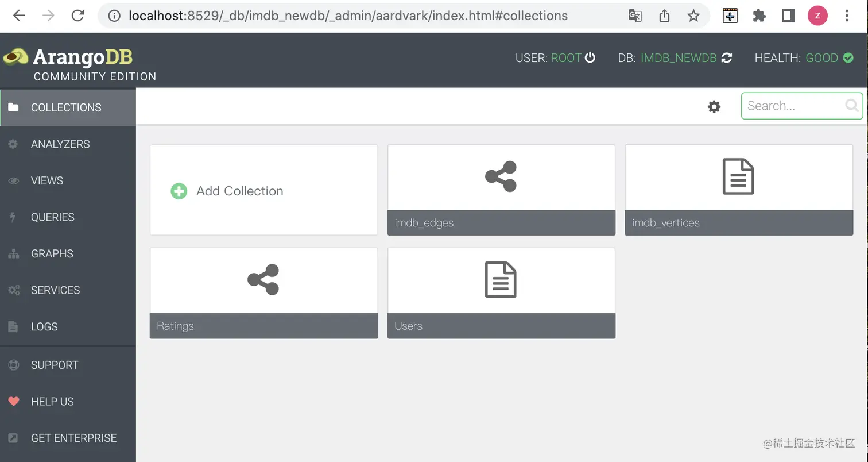868x462 pixels.
Task: Open the Chrome three-dot menu
Action: [x=847, y=16]
